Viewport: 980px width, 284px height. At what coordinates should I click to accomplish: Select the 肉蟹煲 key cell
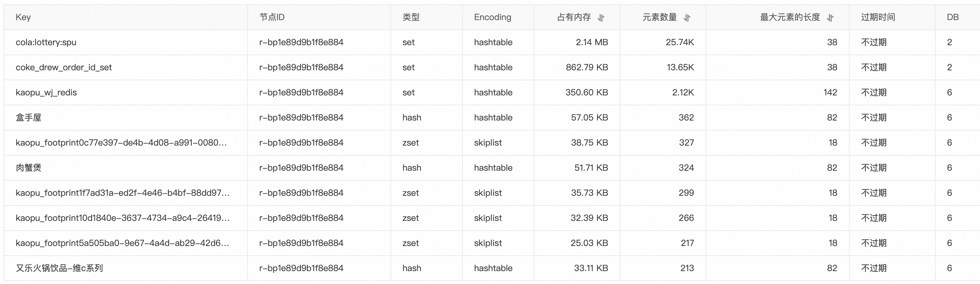tap(29, 168)
